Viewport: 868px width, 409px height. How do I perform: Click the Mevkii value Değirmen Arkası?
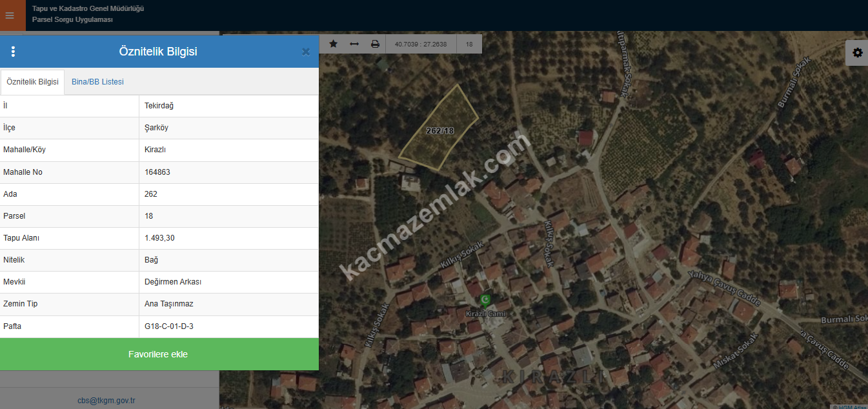pyautogui.click(x=173, y=282)
